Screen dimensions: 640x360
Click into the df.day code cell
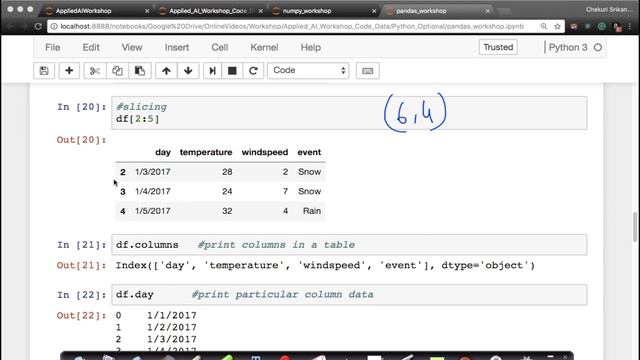click(349, 295)
